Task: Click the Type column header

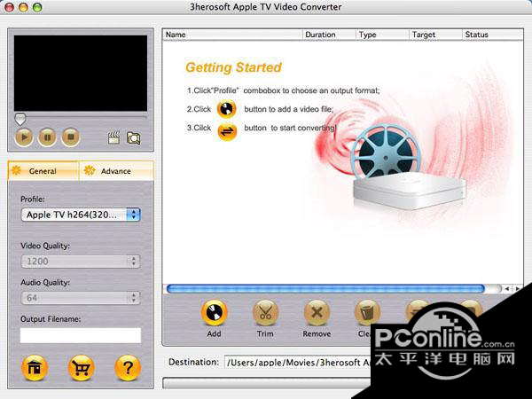Action: [382, 35]
